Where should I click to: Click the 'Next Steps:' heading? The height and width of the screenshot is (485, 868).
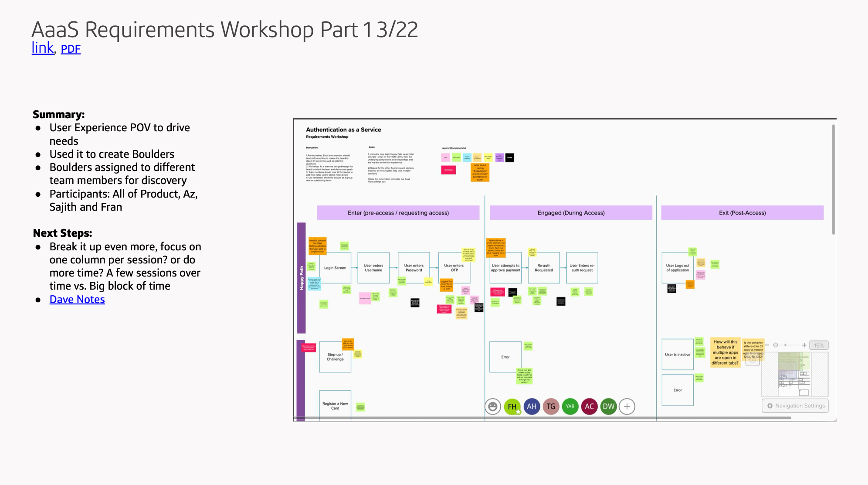pos(62,233)
